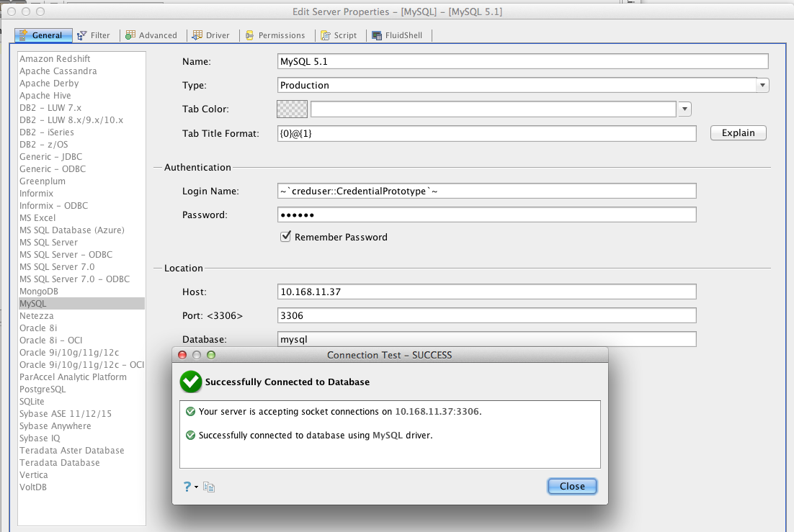Select MS SQL Server 7.0 - ODBC entry
This screenshot has width=794, height=532.
tap(74, 279)
